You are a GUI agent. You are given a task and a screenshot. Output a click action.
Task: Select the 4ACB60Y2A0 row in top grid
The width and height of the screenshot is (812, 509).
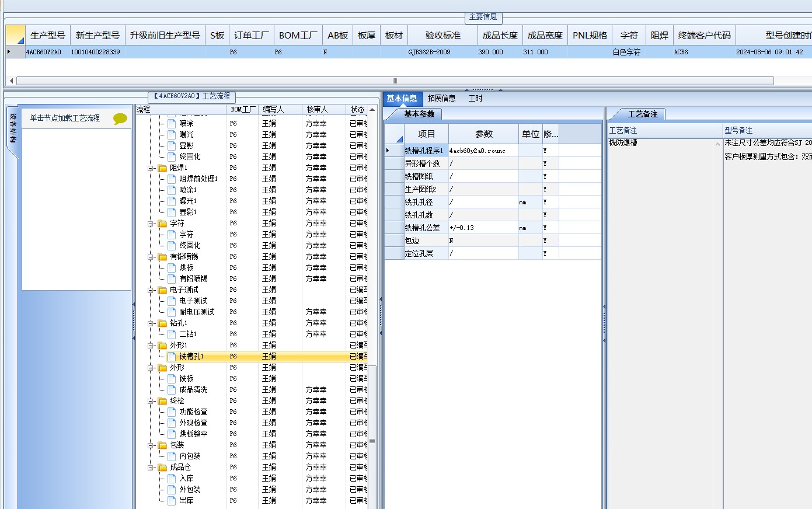[x=409, y=52]
